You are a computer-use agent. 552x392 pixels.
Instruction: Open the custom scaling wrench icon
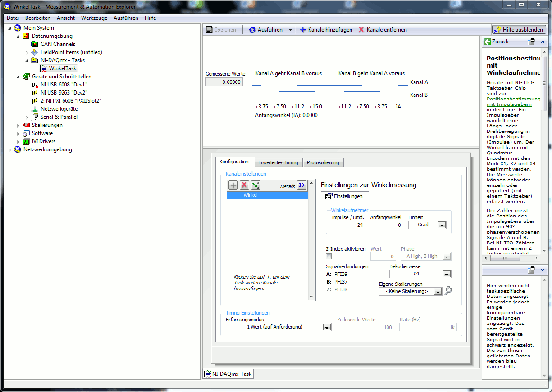click(448, 291)
